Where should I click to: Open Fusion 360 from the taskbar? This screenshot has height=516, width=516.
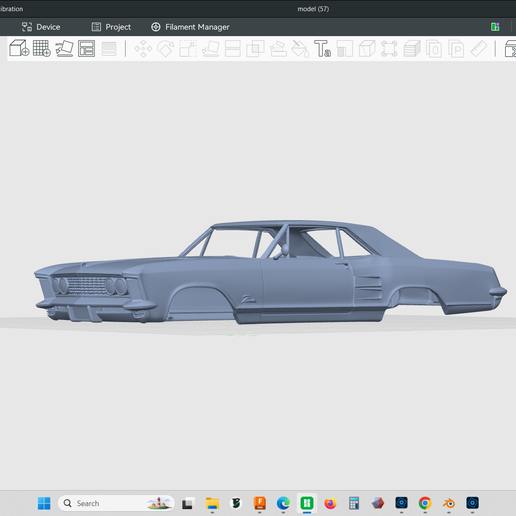click(x=260, y=503)
